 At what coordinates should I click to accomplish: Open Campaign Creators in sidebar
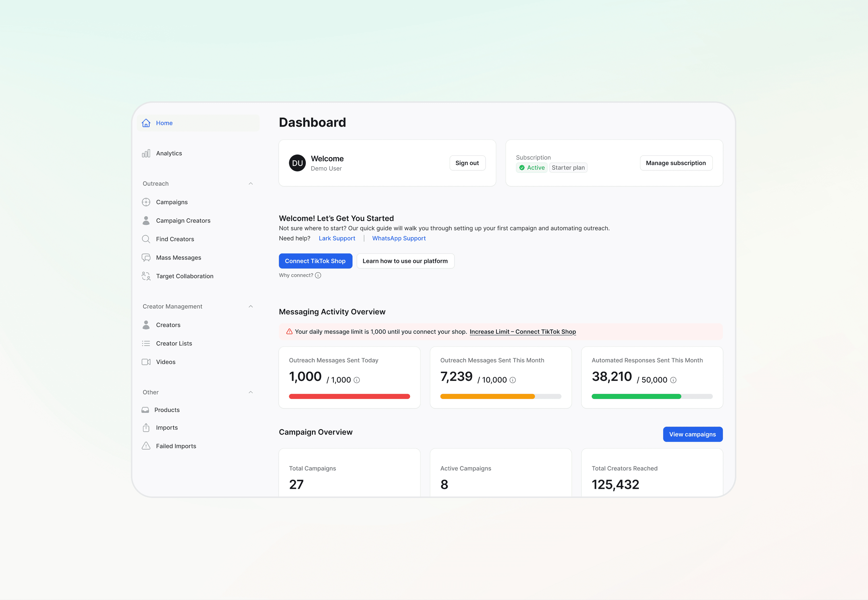183,221
